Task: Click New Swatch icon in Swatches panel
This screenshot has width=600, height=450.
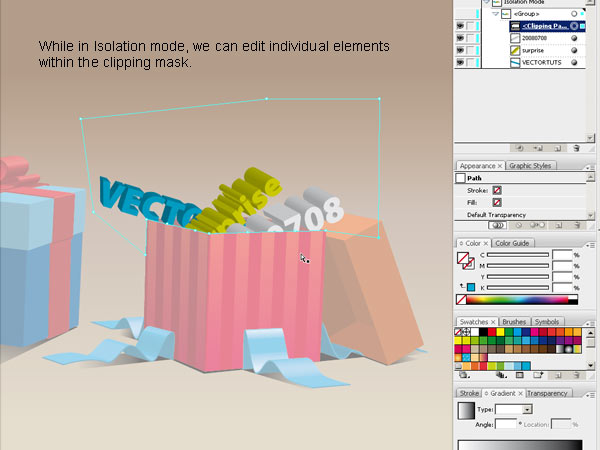Action: [558, 375]
